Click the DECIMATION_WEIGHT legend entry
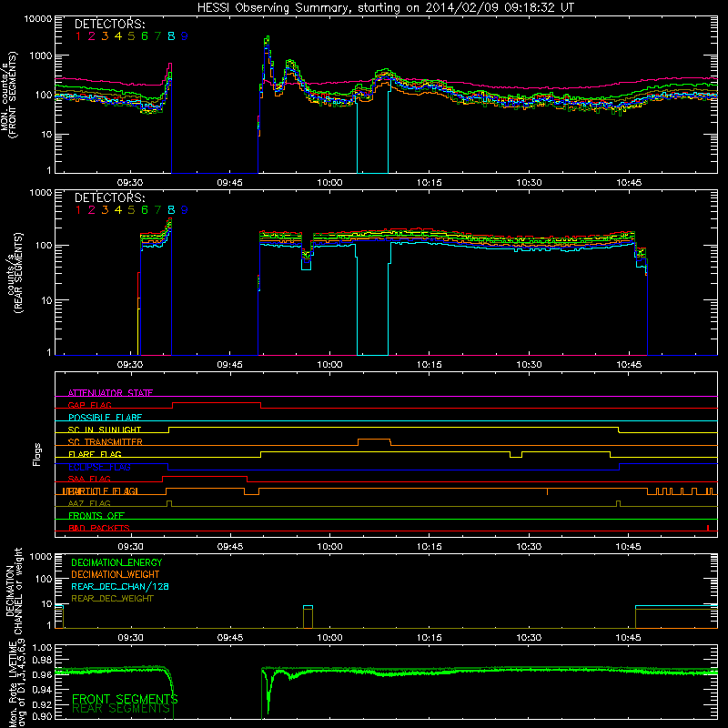Image resolution: width=728 pixels, height=728 pixels. pos(116,574)
